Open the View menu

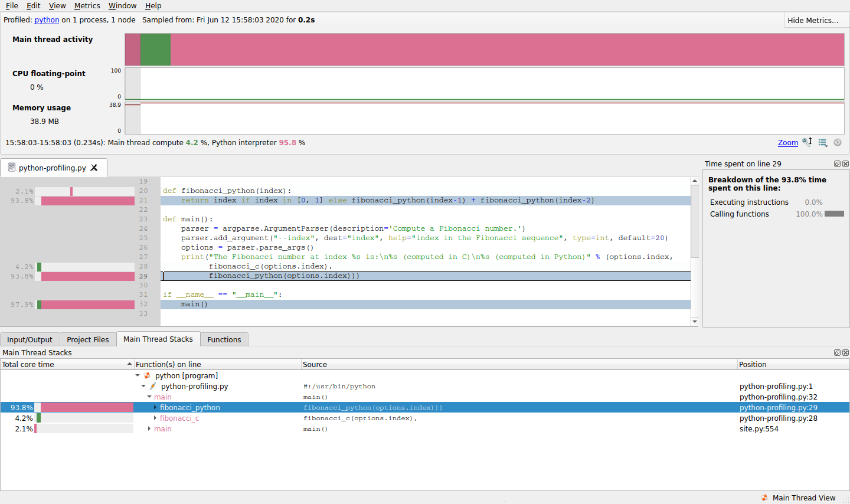(x=57, y=5)
